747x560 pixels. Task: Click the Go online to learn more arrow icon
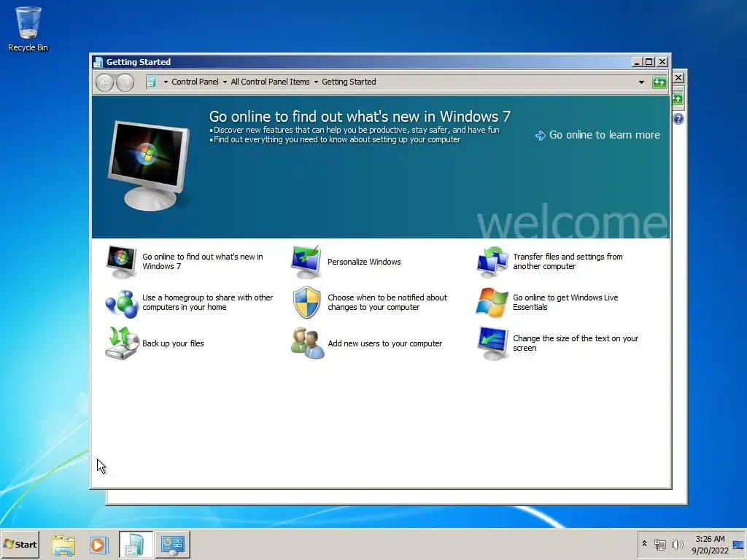point(541,136)
